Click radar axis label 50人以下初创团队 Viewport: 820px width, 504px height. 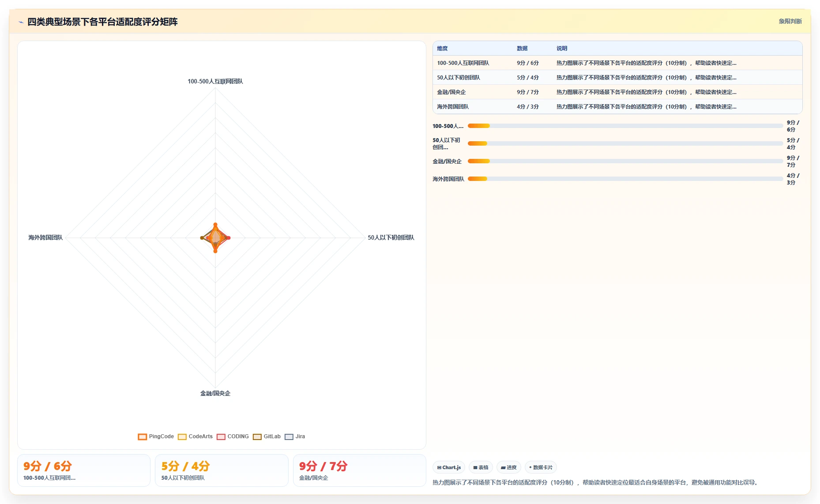[x=391, y=238]
